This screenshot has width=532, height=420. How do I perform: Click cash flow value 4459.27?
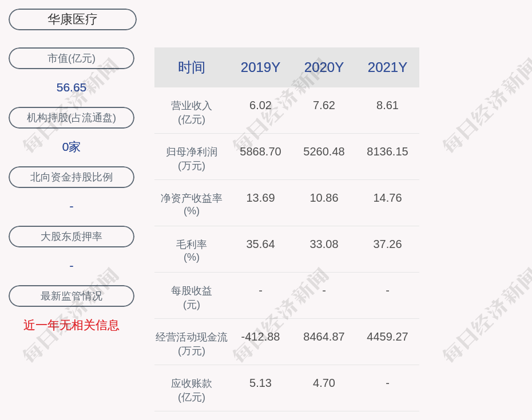click(x=387, y=337)
